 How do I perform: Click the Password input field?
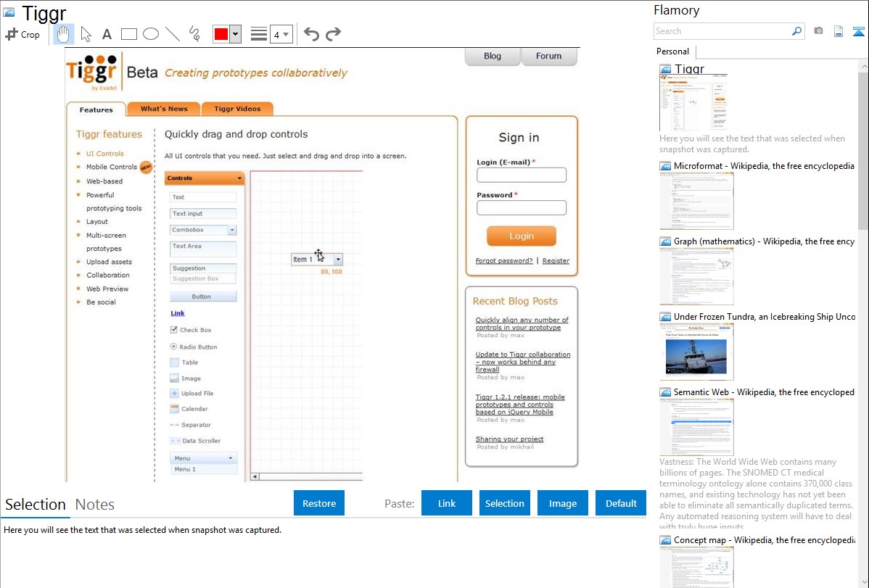click(522, 207)
